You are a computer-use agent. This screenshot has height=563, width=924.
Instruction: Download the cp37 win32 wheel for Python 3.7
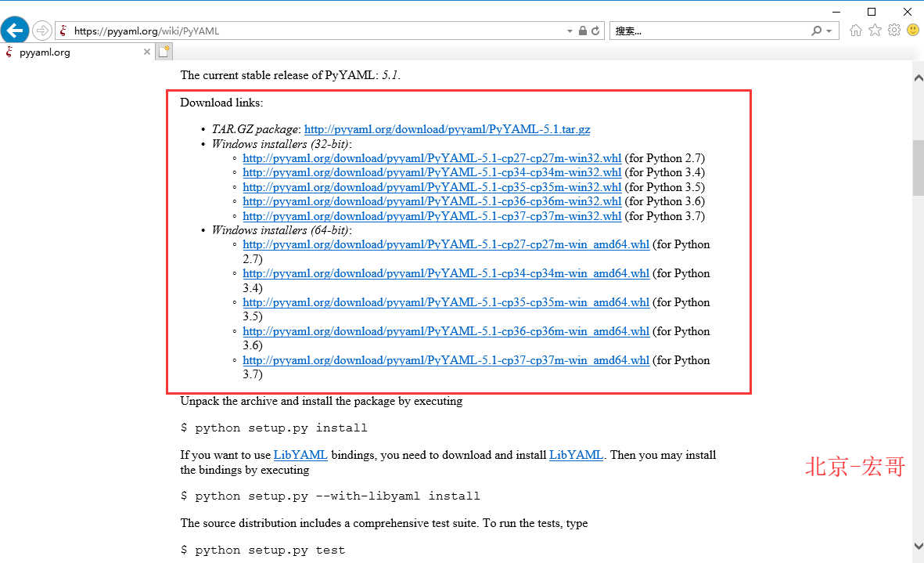pyautogui.click(x=432, y=216)
